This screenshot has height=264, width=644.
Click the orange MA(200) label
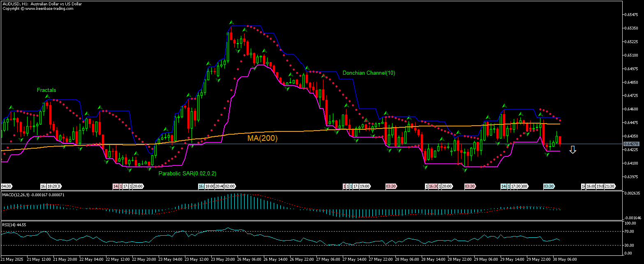tap(262, 138)
